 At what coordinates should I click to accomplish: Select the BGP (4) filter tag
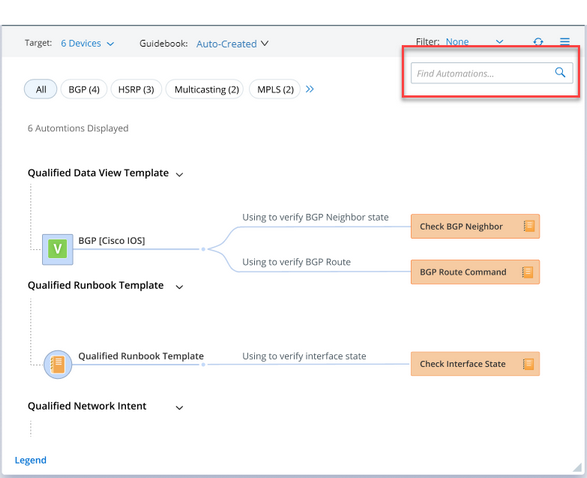[x=84, y=89]
